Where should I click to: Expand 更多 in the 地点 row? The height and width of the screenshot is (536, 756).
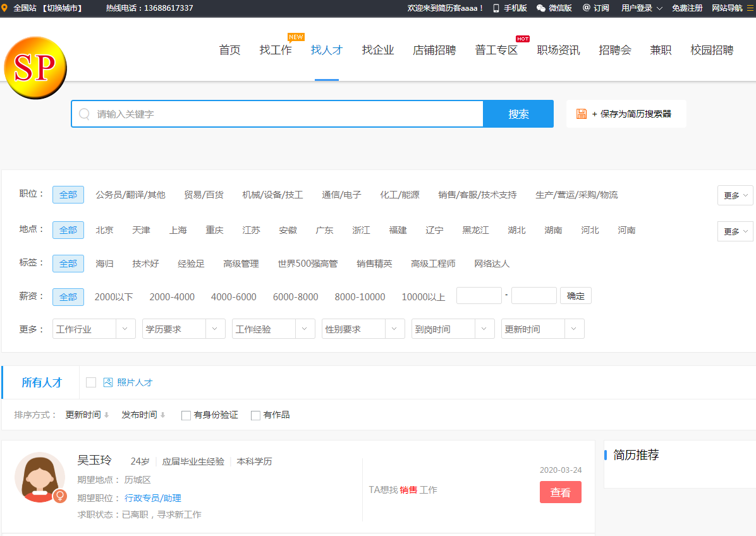(x=735, y=231)
